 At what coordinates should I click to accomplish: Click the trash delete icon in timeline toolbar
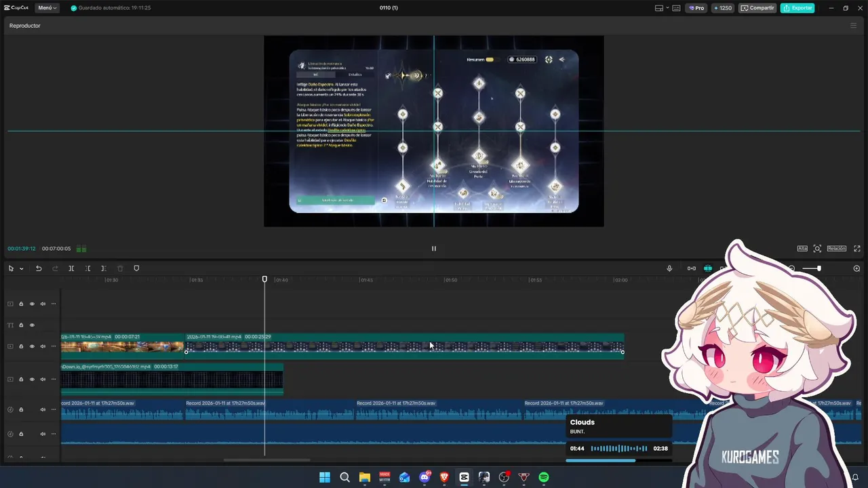tap(120, 268)
